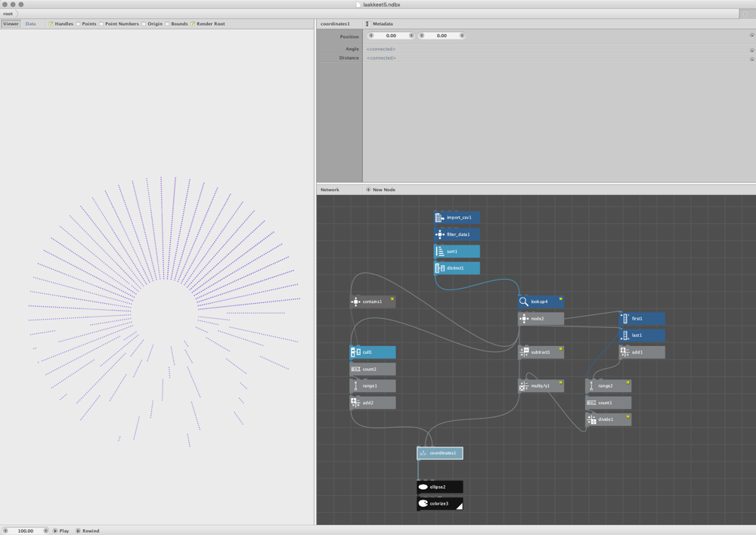Screen dimensions: 756x535
Task: Open the Position parameter options arrow
Action: (x=751, y=36)
